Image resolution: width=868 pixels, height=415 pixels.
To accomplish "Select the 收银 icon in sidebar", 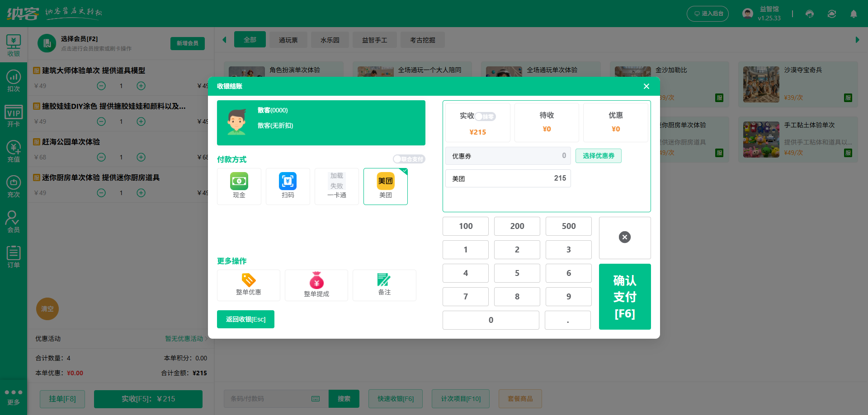I will (14, 44).
